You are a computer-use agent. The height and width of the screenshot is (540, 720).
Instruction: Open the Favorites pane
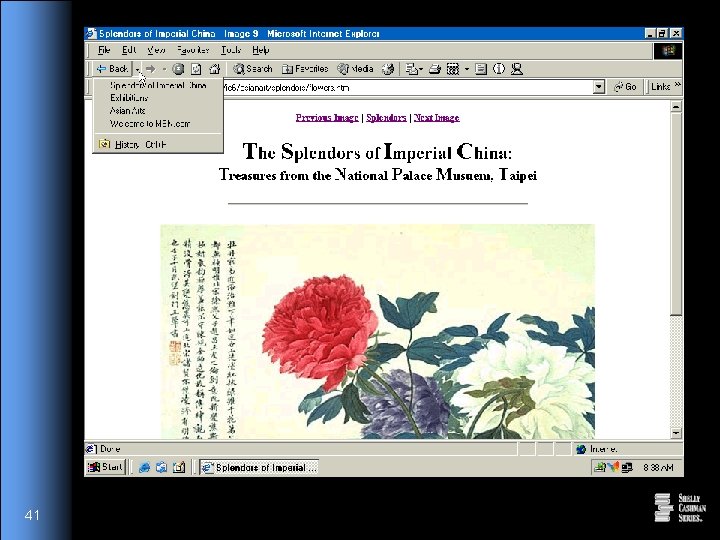tap(305, 69)
